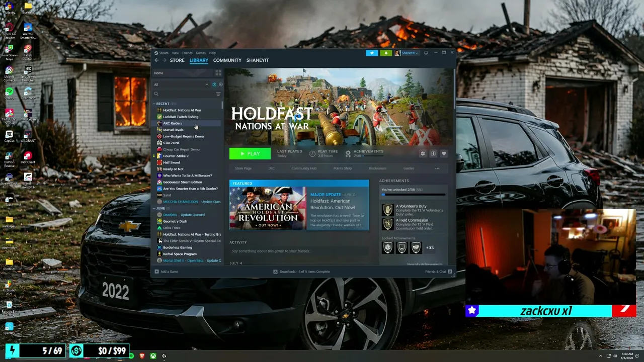
Task: Open the Holdfast Discussions link
Action: tap(377, 168)
